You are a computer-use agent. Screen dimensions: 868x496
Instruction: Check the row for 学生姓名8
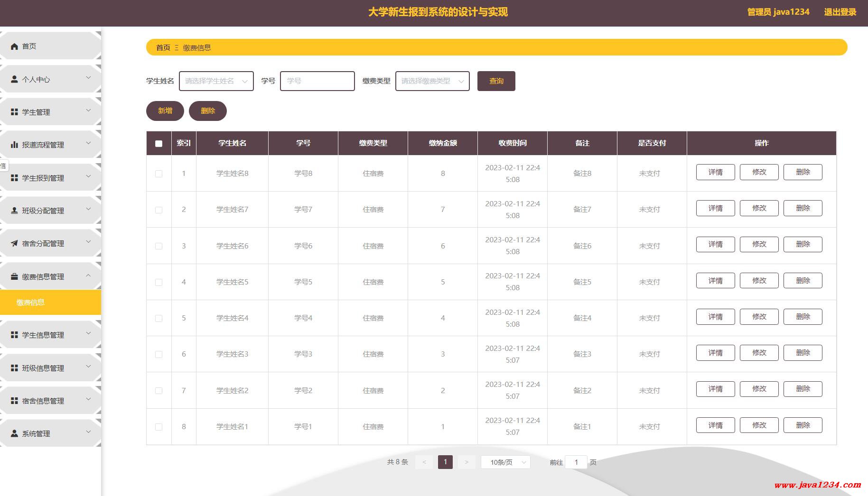(159, 174)
